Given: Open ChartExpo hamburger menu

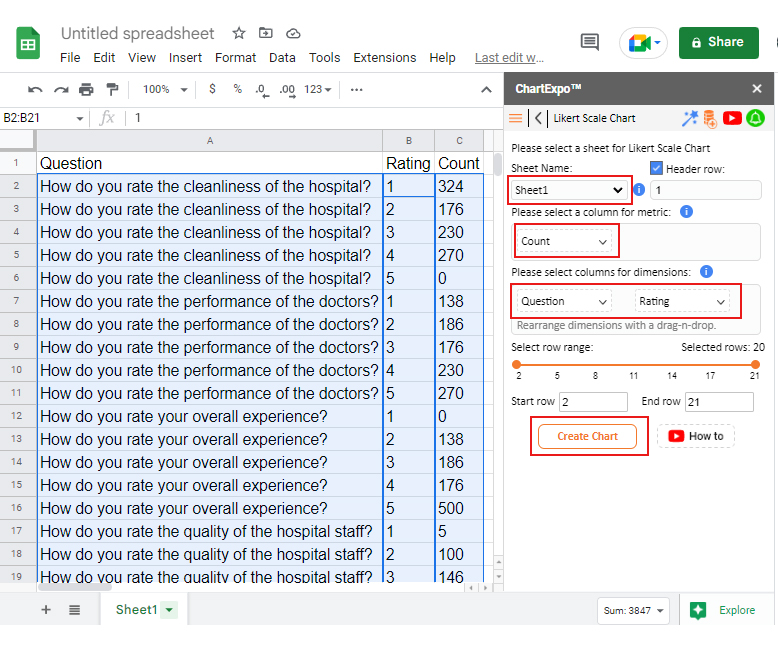Looking at the screenshot, I should coord(516,118).
